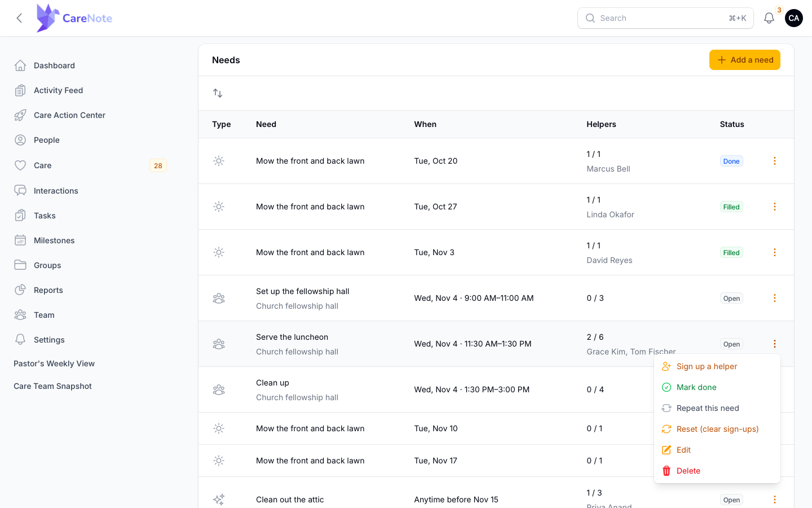Click the Interactions chat icon

[20, 191]
